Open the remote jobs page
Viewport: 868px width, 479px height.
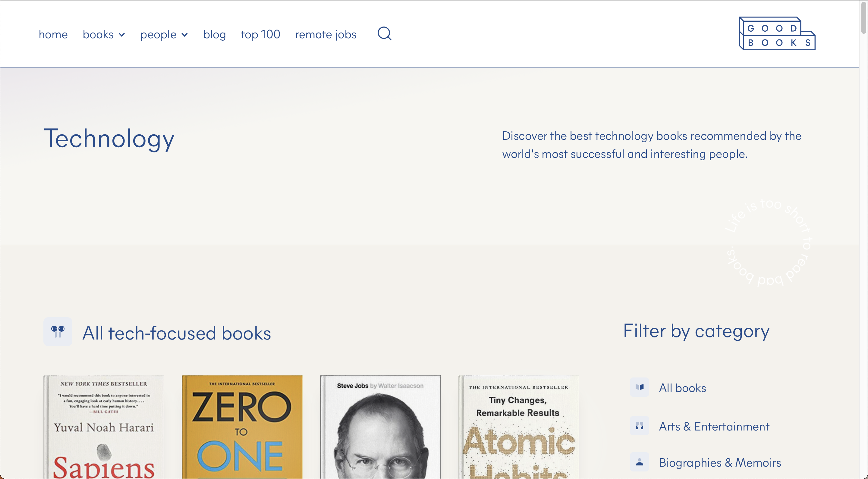coord(325,34)
